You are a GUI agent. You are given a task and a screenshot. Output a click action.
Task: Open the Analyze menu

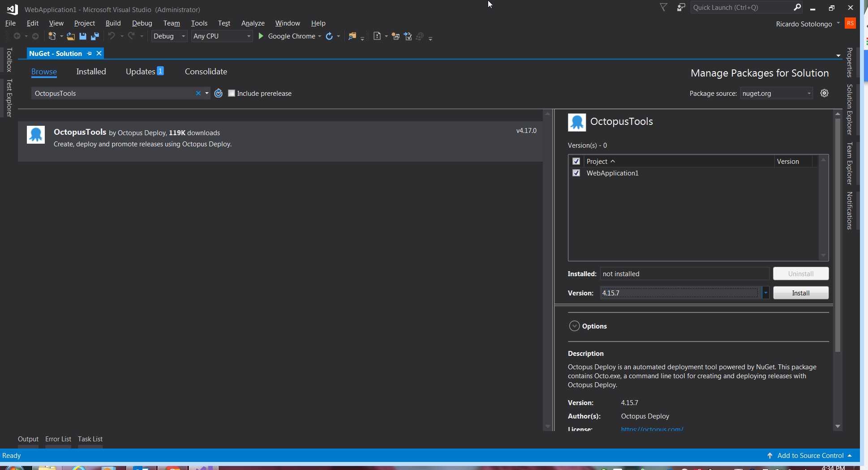253,23
